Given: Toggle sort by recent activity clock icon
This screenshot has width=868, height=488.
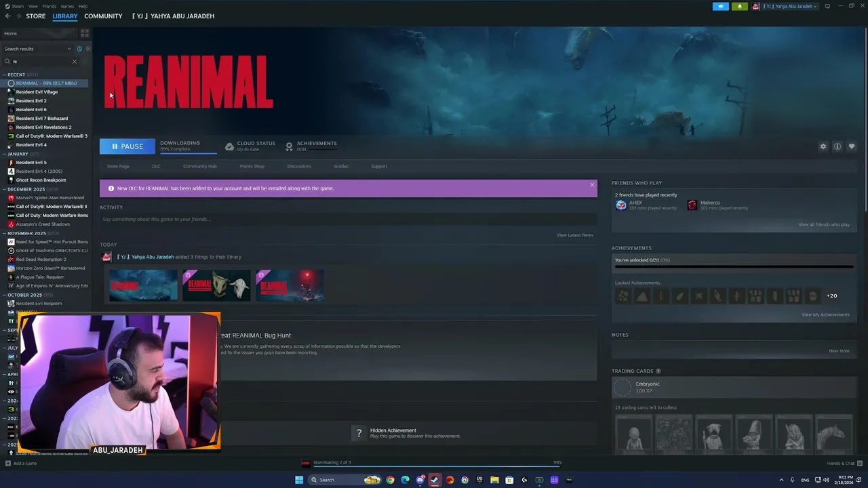Looking at the screenshot, I should (79, 49).
